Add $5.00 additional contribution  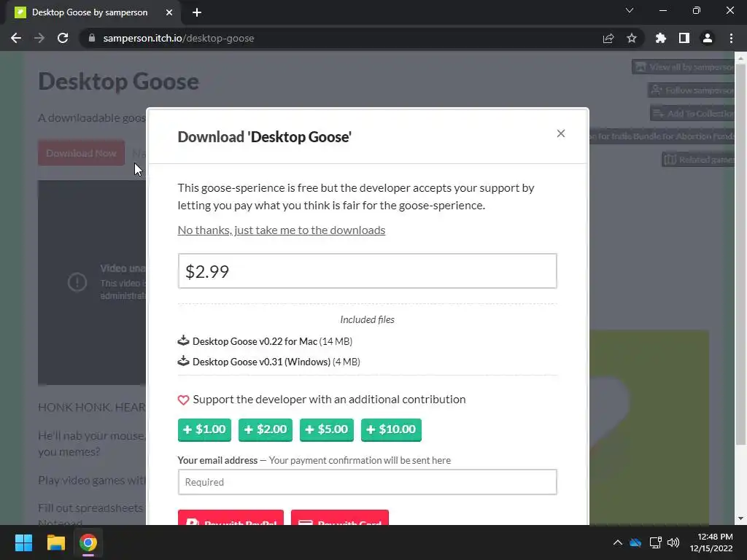click(326, 429)
